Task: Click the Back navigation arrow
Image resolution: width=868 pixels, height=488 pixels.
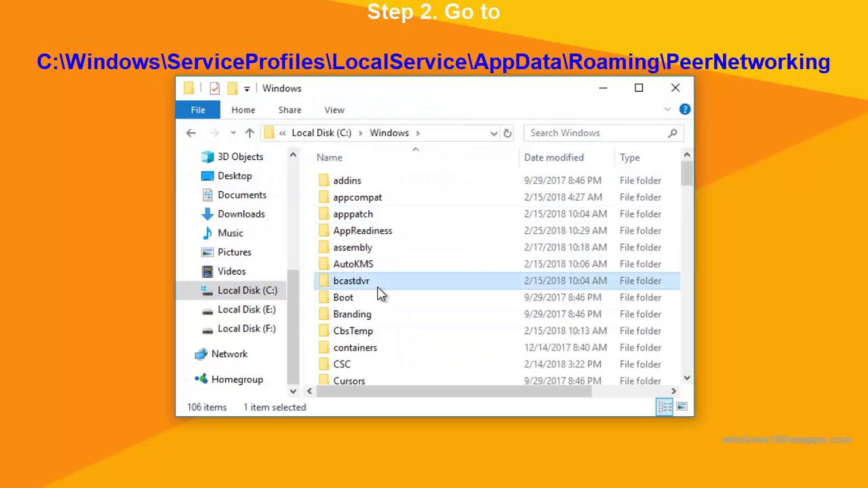Action: [x=191, y=133]
